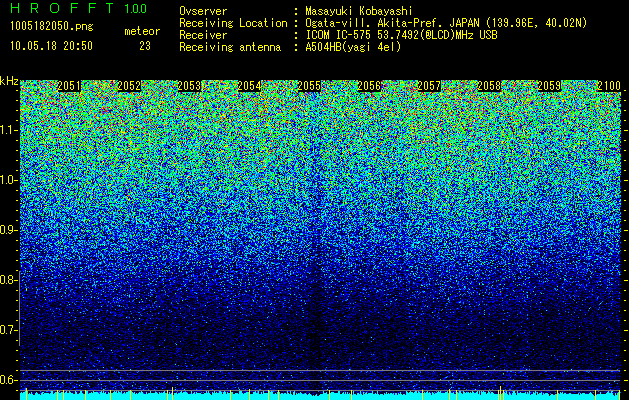
Task: Click the 1.1 kHz axis label
Action: [x=9, y=130]
